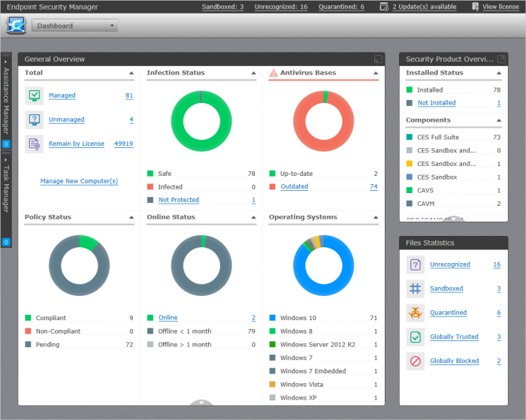This screenshot has width=526, height=420.
Task: Click the Infection Status donut chart
Action: [x=201, y=121]
